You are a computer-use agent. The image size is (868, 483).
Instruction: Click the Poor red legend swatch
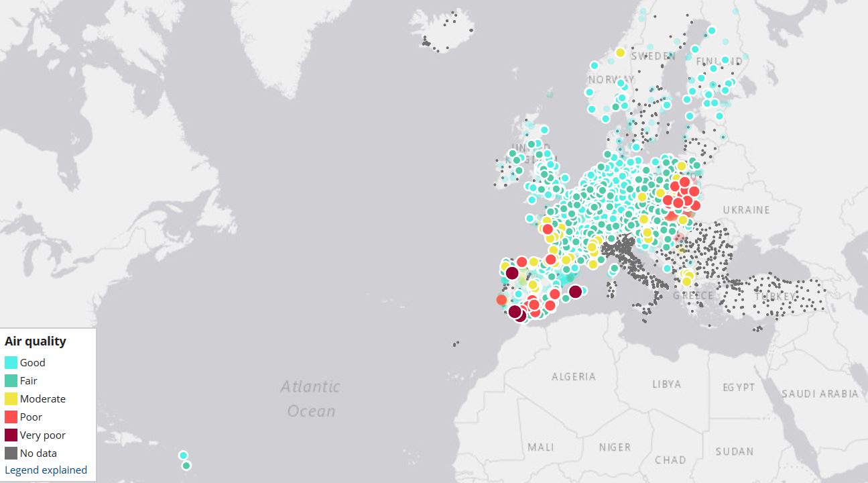tap(11, 417)
